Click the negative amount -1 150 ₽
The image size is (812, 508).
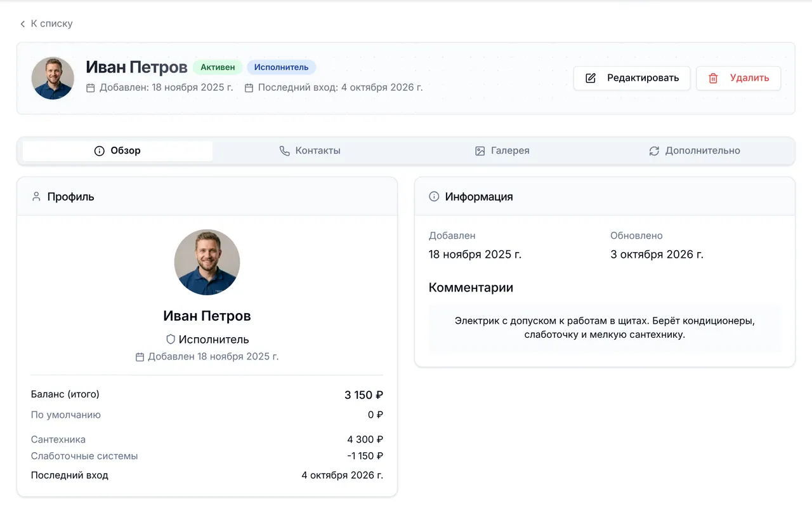(x=365, y=456)
